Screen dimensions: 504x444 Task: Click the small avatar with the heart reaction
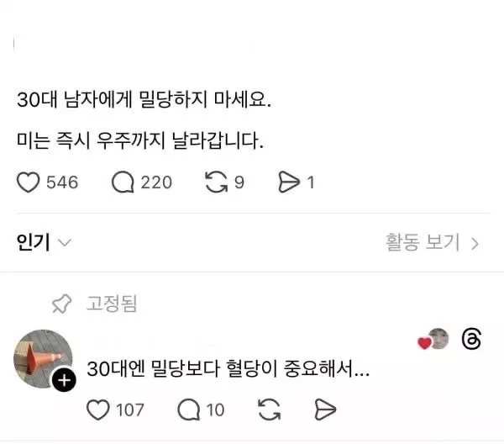pyautogui.click(x=438, y=339)
